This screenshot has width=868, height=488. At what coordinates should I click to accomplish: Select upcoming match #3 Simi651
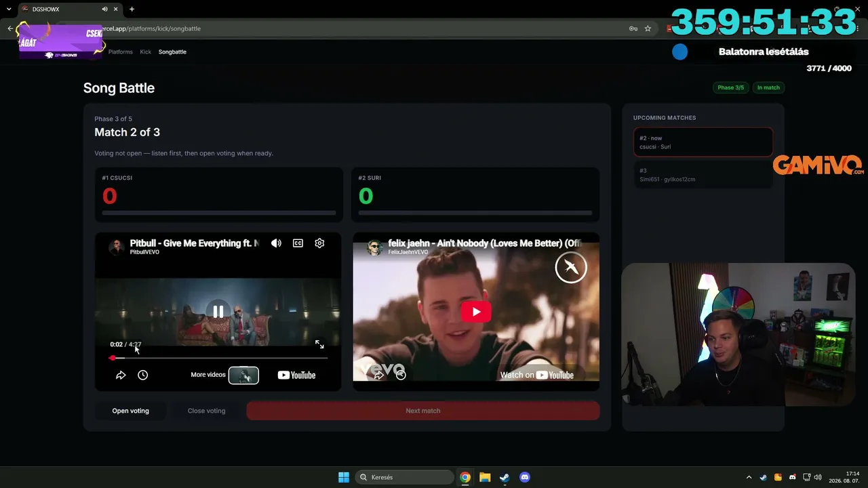[703, 175]
